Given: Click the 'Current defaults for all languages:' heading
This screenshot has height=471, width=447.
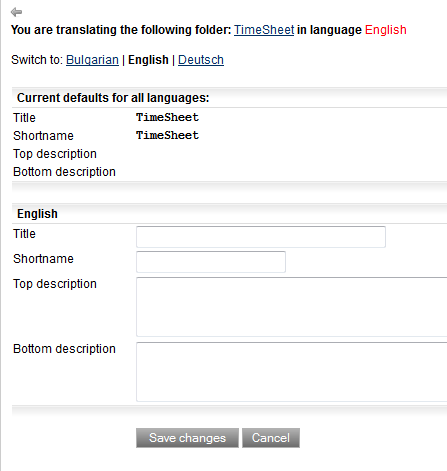Looking at the screenshot, I should (x=113, y=98).
